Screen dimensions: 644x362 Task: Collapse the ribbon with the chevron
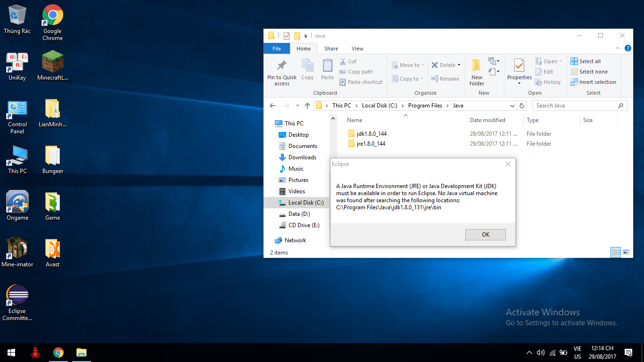click(618, 48)
